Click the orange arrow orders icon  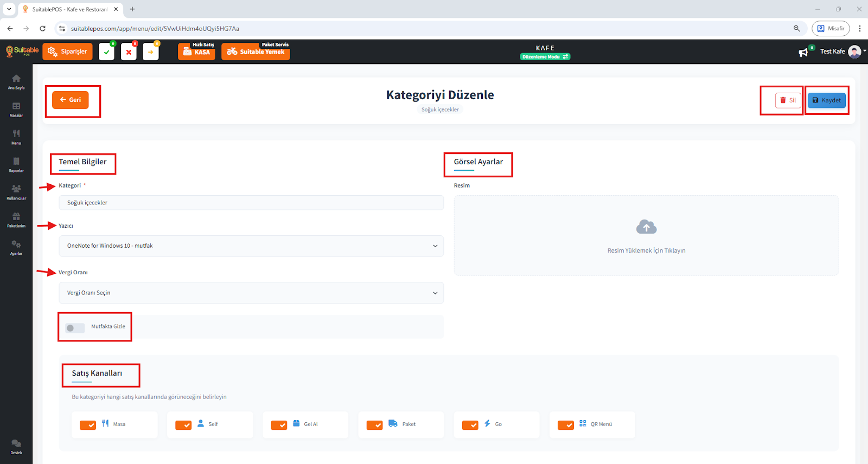pyautogui.click(x=151, y=52)
